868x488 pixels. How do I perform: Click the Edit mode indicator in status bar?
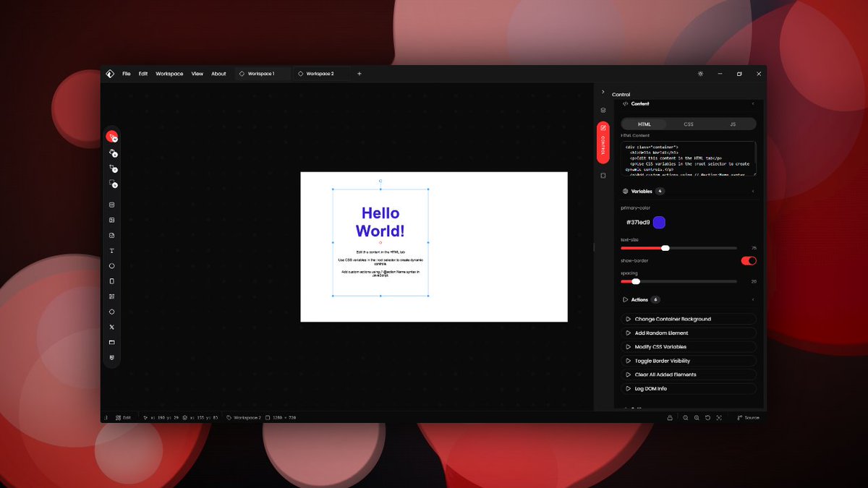(124, 417)
